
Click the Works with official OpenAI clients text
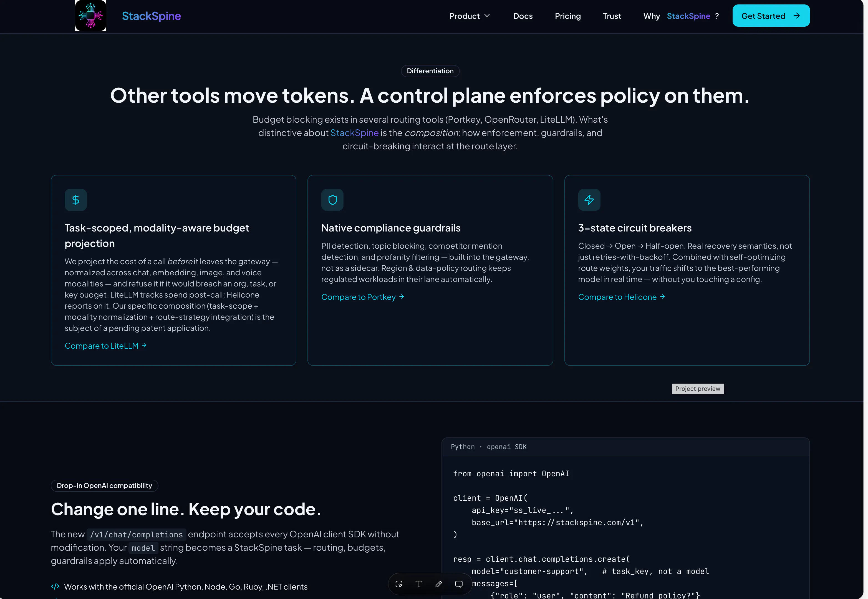pyautogui.click(x=186, y=587)
